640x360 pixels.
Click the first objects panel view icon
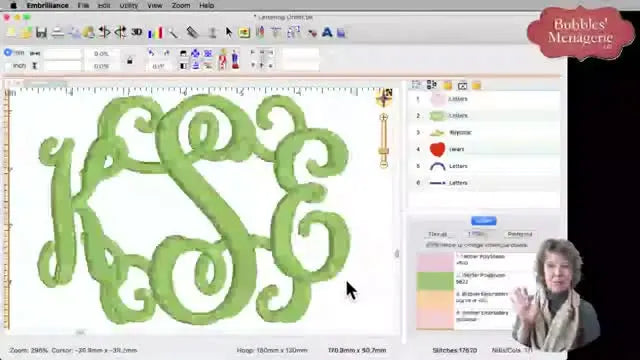(x=416, y=85)
